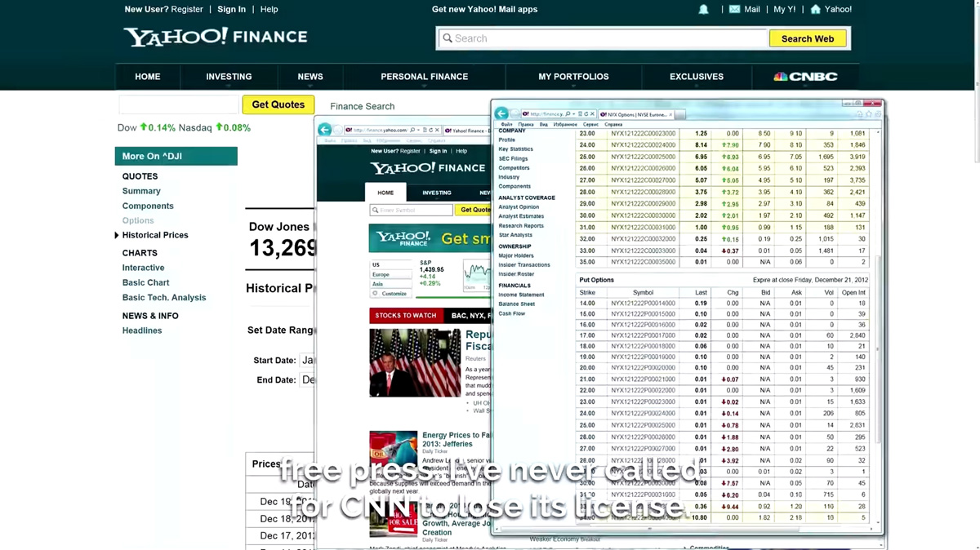Viewport: 980px width, 550px height.
Task: Open the Правка menu
Action: click(x=526, y=125)
